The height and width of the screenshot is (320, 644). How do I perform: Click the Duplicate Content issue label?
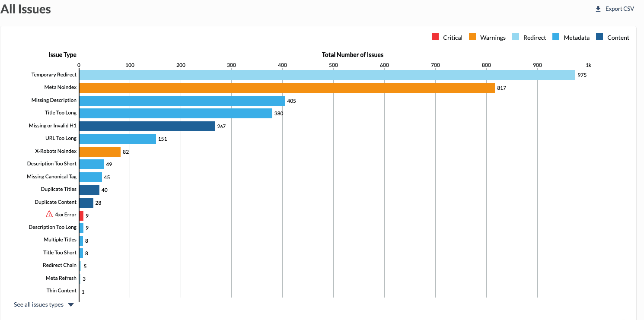(55, 202)
